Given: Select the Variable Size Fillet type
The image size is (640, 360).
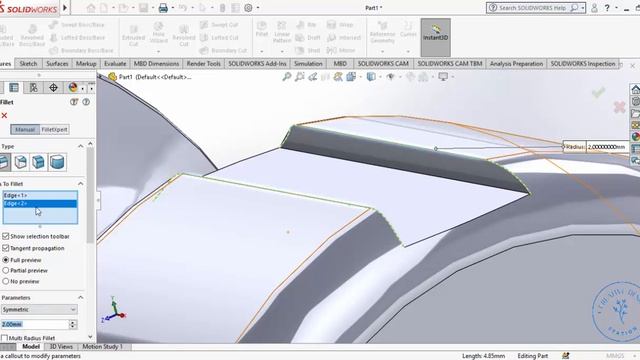Looking at the screenshot, I should pos(20,162).
